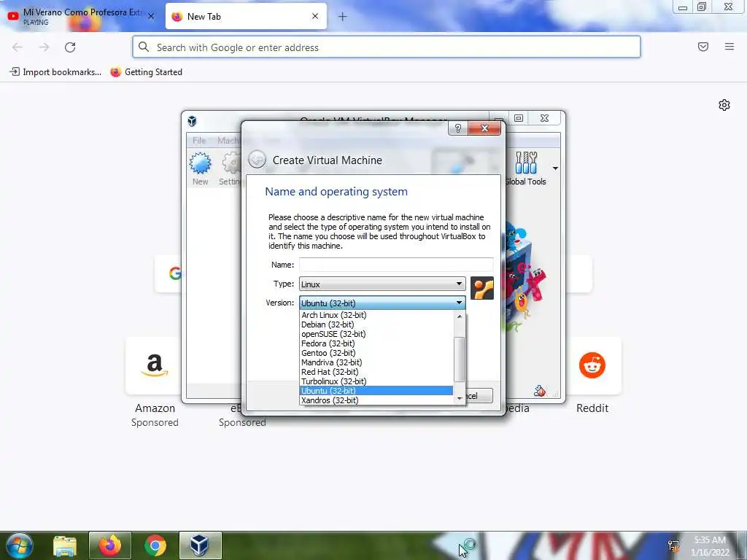
Task: Choose Xandros (32-bit) at list bottom
Action: (x=376, y=400)
